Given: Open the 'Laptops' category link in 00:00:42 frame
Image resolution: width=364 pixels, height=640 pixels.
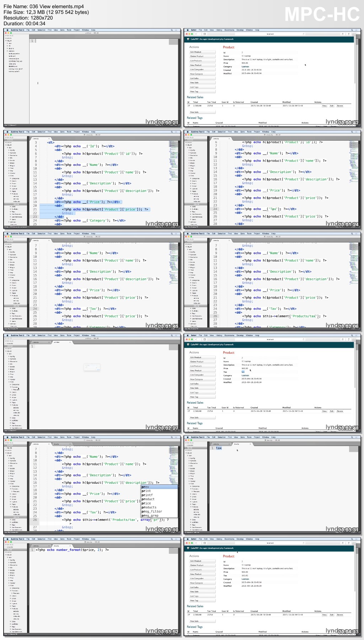Looking at the screenshot, I should tap(245, 67).
